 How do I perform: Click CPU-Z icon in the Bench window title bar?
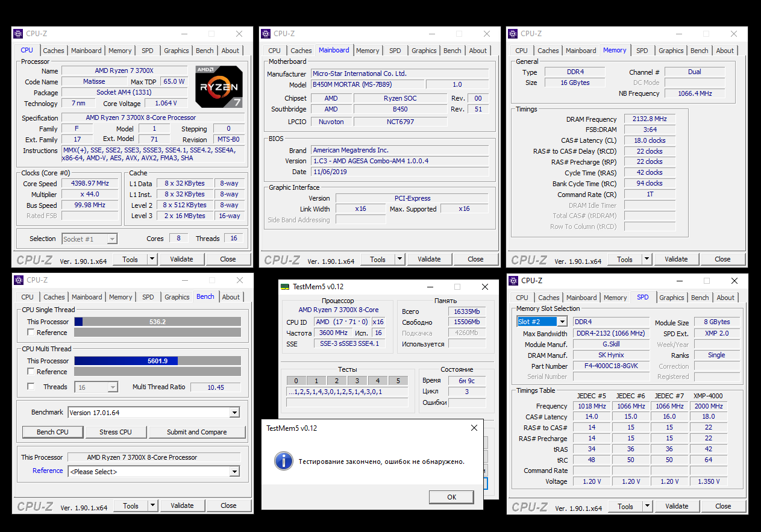(19, 280)
